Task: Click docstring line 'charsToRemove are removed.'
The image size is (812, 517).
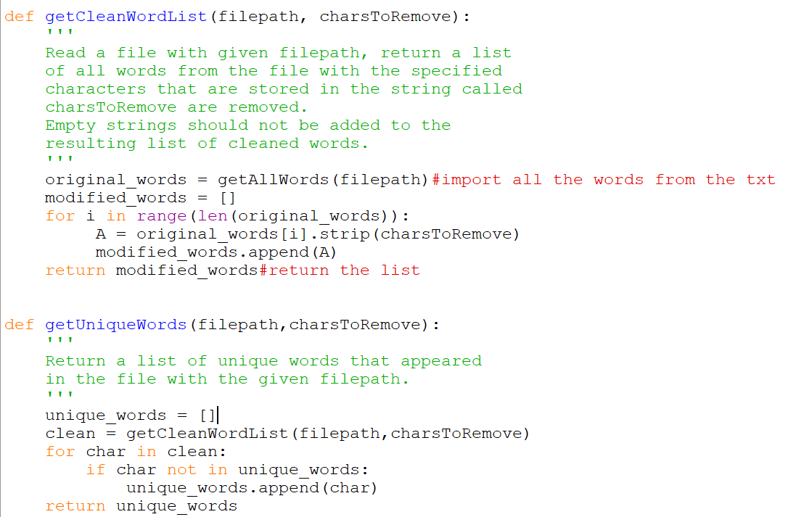Action: coord(176,107)
